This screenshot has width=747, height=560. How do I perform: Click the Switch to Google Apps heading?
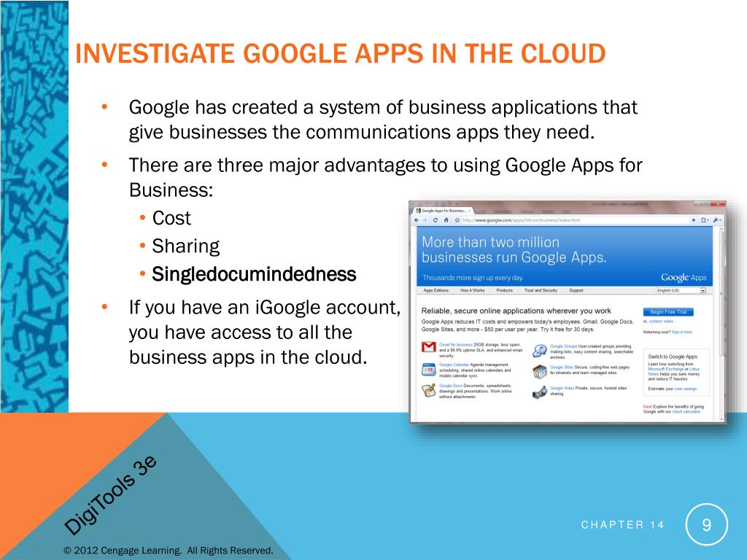coord(672,356)
